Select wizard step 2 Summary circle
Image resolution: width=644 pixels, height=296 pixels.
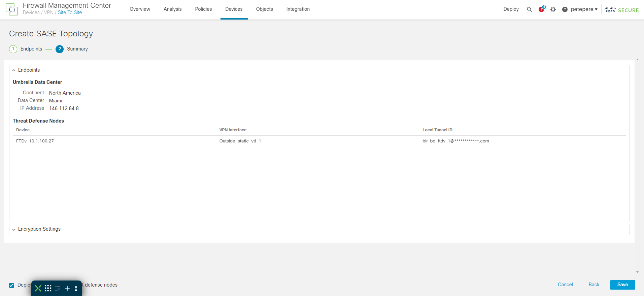60,49
